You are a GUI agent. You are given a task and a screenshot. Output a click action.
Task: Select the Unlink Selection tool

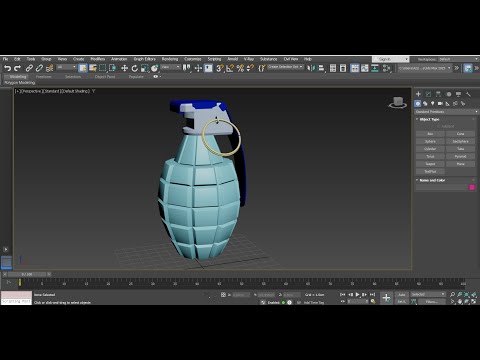pyautogui.click(x=39, y=68)
